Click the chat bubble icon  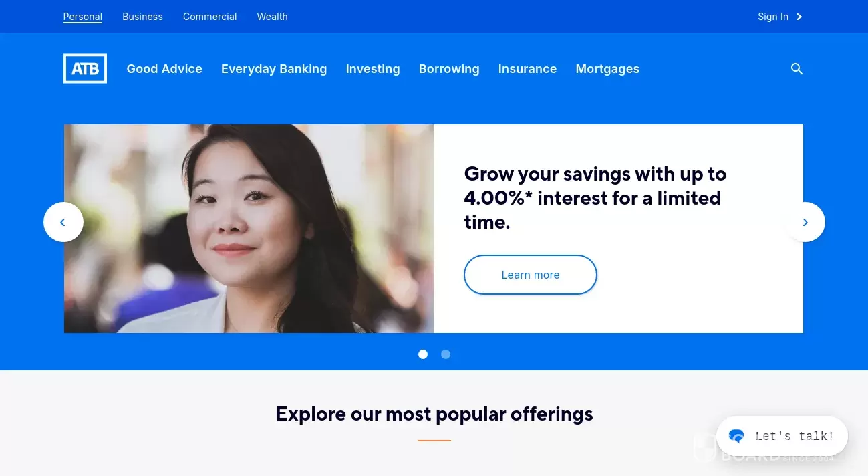click(x=736, y=437)
